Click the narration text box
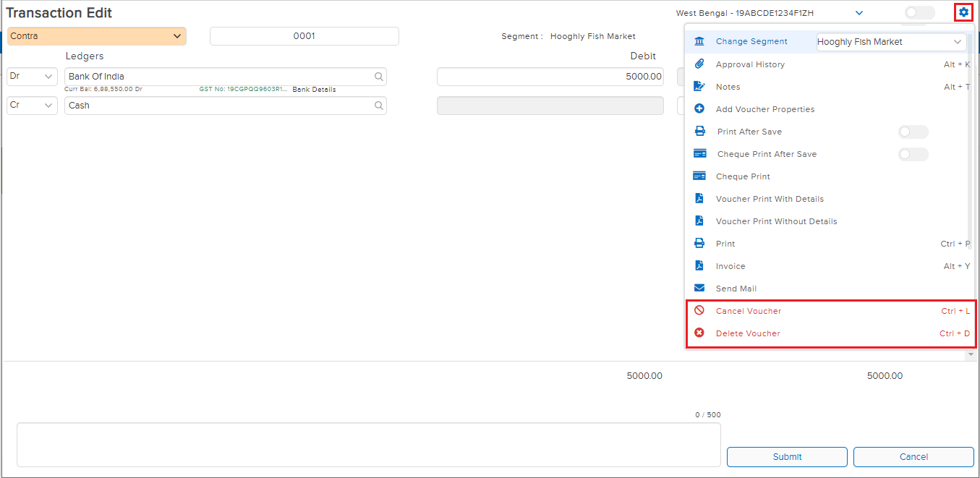This screenshot has width=980, height=478. click(x=368, y=445)
